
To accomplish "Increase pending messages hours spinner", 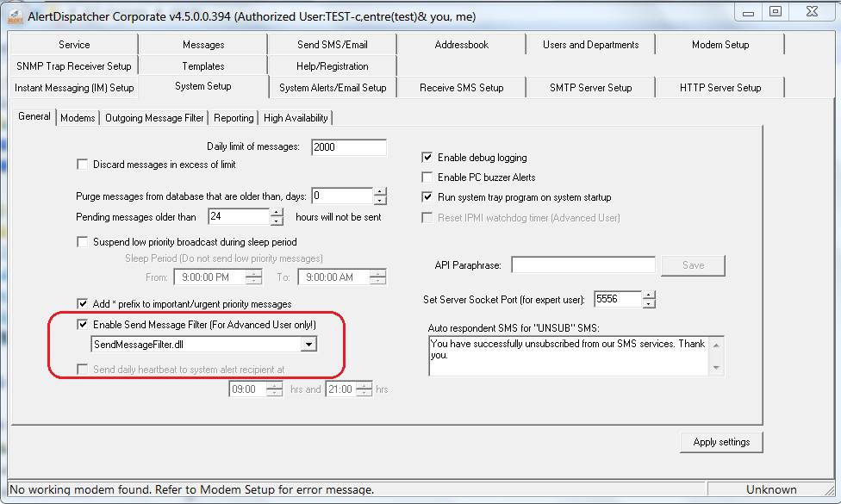I will tap(277, 212).
